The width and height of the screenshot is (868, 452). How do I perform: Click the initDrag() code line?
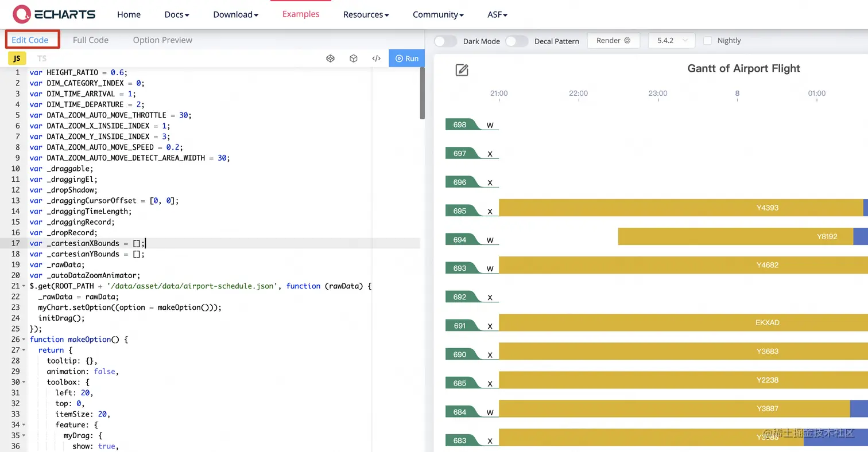[61, 318]
